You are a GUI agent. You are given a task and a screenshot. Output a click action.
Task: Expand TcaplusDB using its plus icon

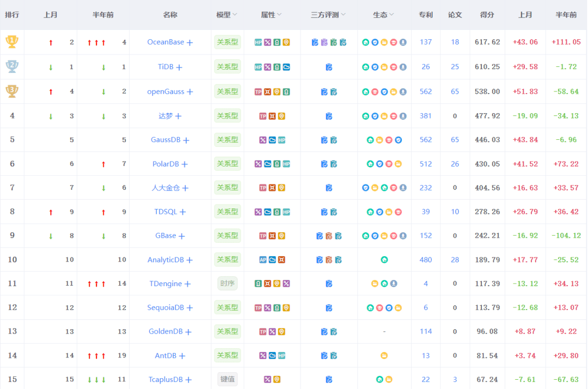click(x=188, y=380)
